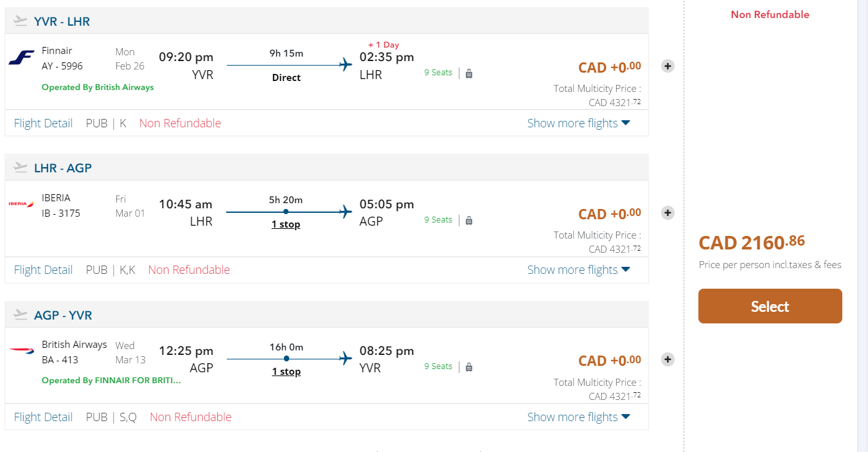Expand Show more flights for LHR - AGP

pyautogui.click(x=578, y=270)
